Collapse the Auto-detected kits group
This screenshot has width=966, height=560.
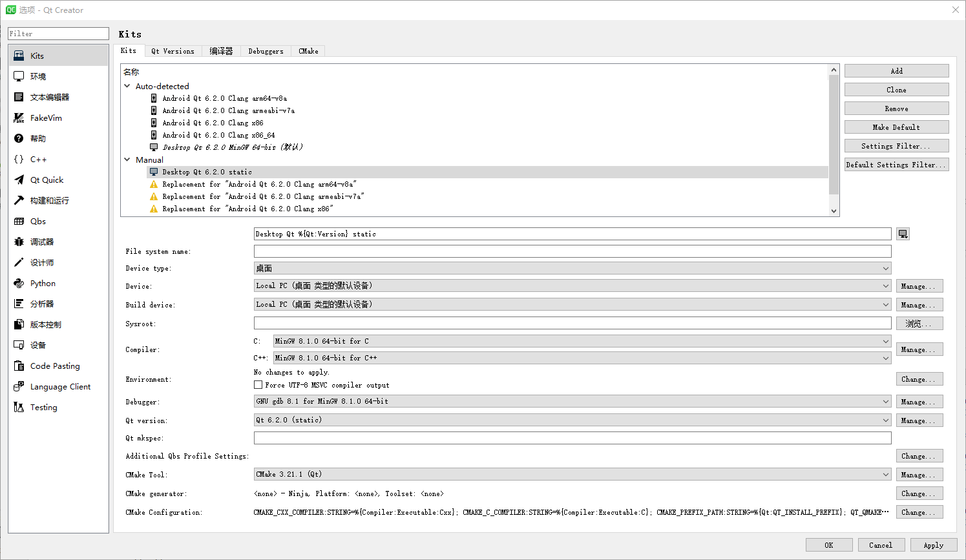pyautogui.click(x=127, y=86)
